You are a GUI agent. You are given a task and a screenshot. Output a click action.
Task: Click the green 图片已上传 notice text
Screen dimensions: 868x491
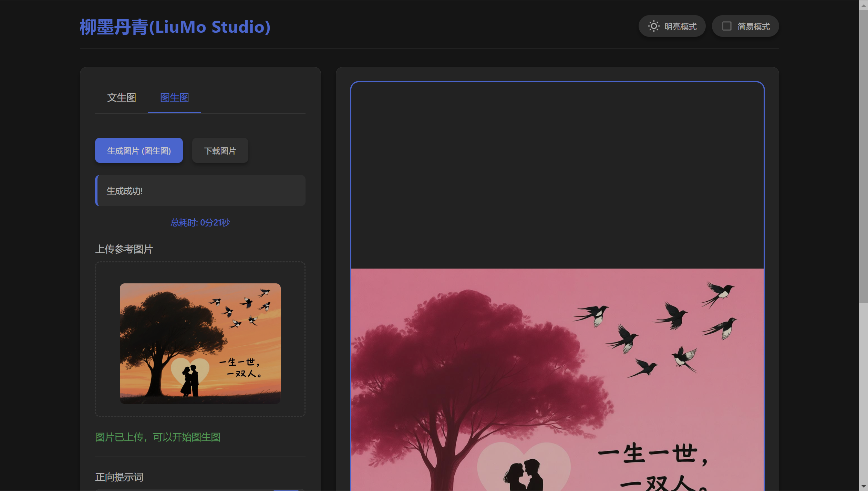coord(157,437)
